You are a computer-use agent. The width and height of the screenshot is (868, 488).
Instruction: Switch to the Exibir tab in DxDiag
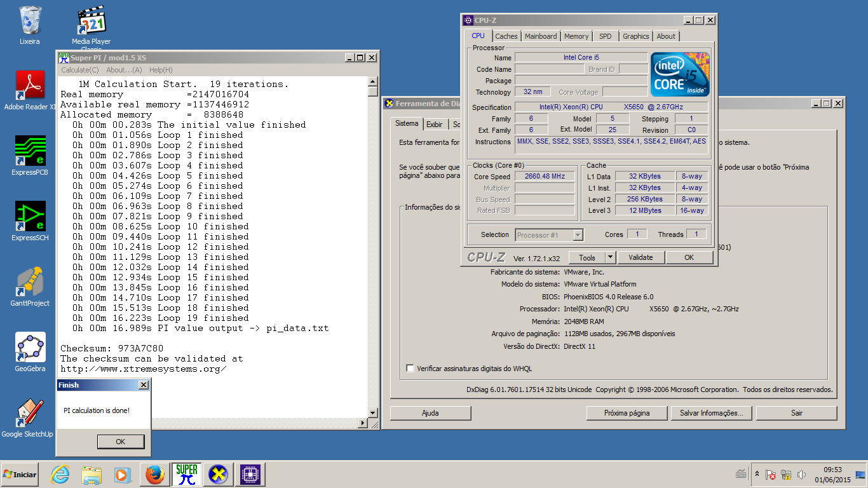(435, 125)
